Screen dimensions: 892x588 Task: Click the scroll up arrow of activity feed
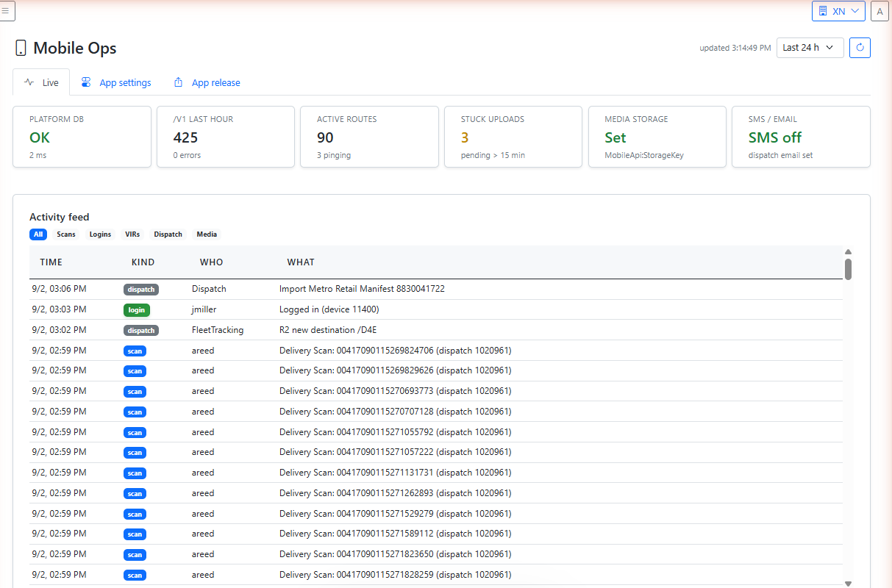pyautogui.click(x=848, y=251)
